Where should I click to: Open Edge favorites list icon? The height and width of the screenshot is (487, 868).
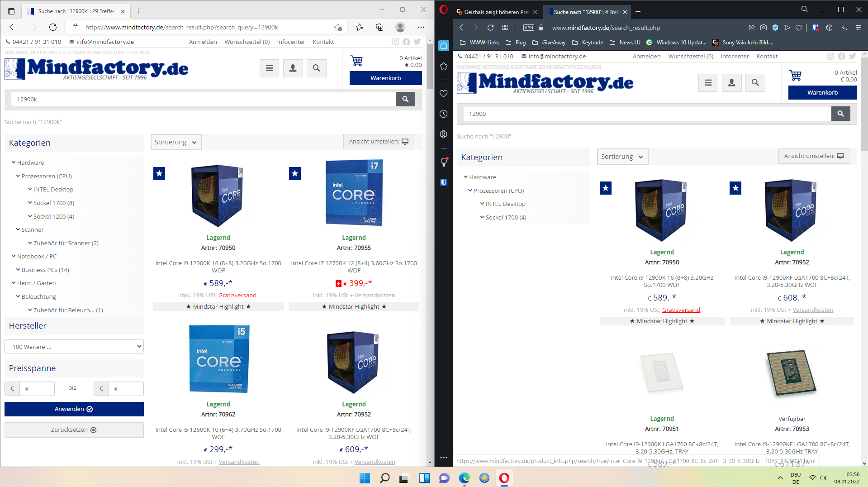coord(360,27)
